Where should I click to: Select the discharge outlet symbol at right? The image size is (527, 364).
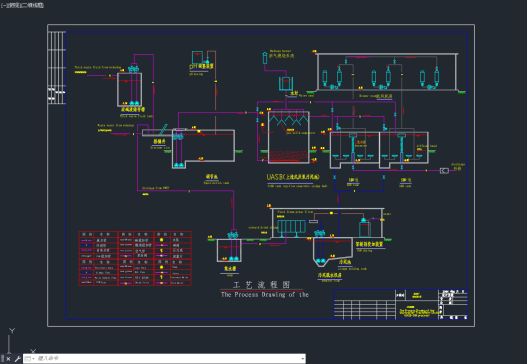pyautogui.click(x=444, y=171)
